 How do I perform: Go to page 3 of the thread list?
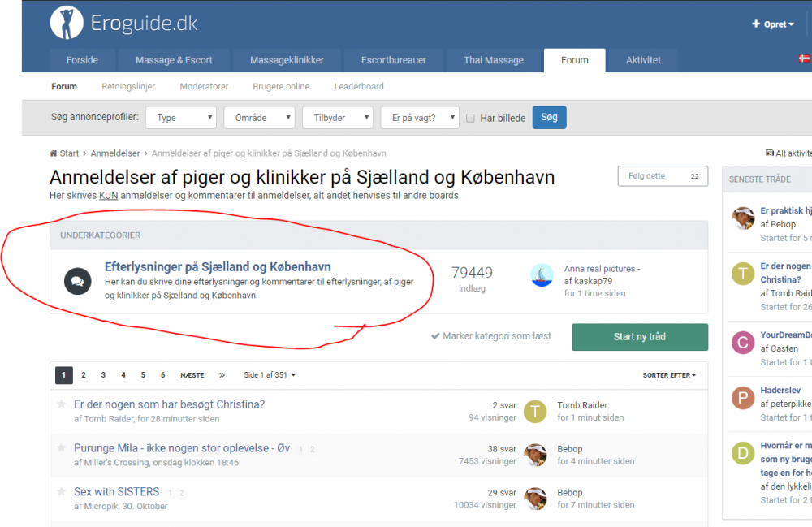103,375
